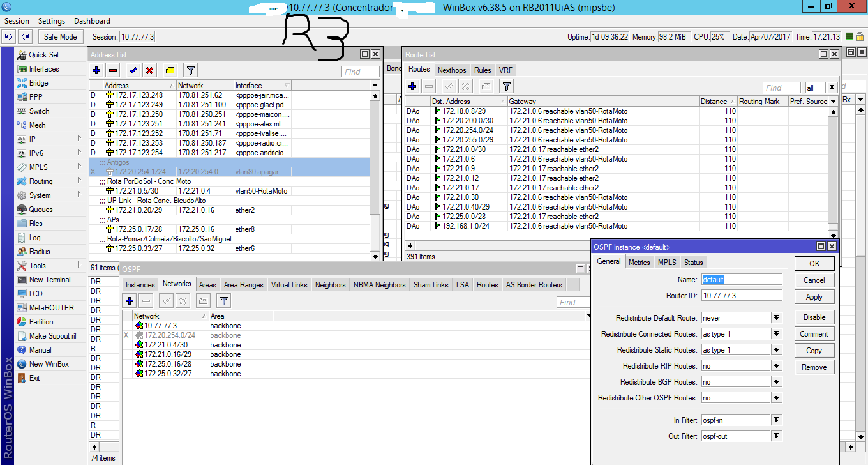Click the Copy button in OSPF Instance
This screenshot has height=465, width=868.
click(814, 351)
